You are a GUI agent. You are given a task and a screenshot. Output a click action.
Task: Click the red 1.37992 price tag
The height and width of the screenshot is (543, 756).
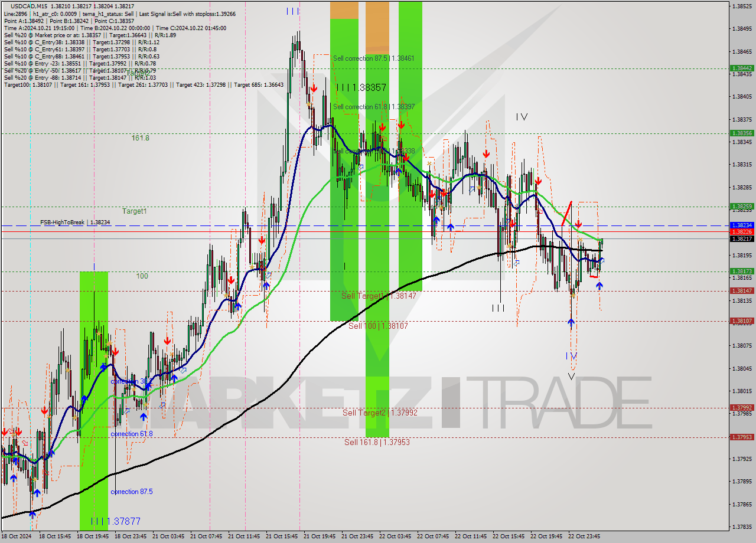pyautogui.click(x=742, y=408)
